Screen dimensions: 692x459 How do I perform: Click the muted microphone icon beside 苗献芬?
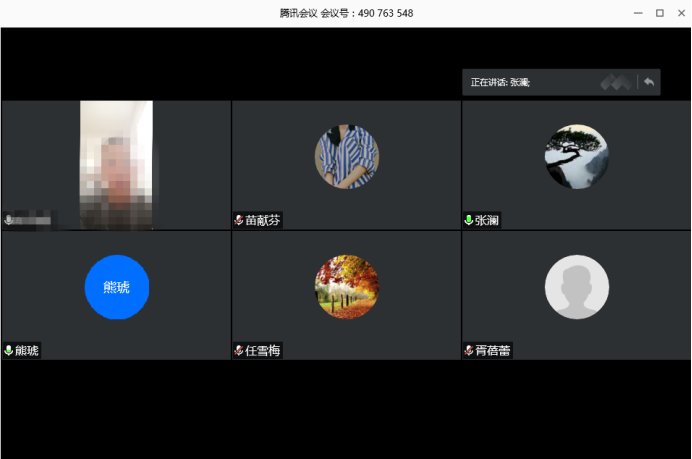(x=239, y=220)
